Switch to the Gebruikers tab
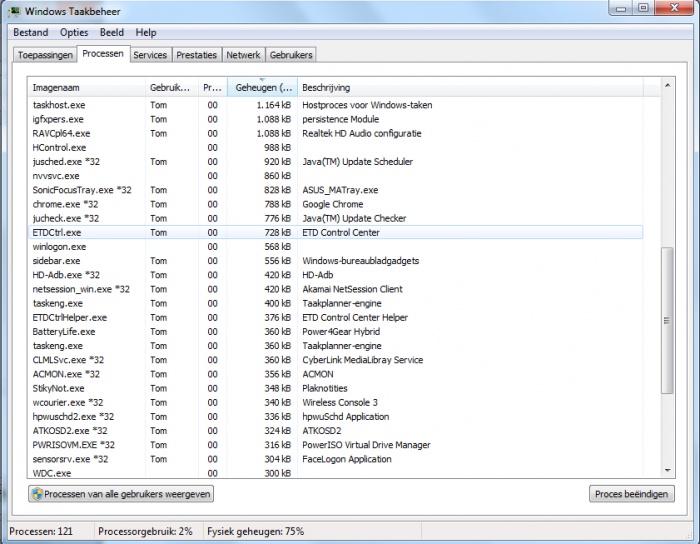This screenshot has height=544, width=700. [x=291, y=55]
